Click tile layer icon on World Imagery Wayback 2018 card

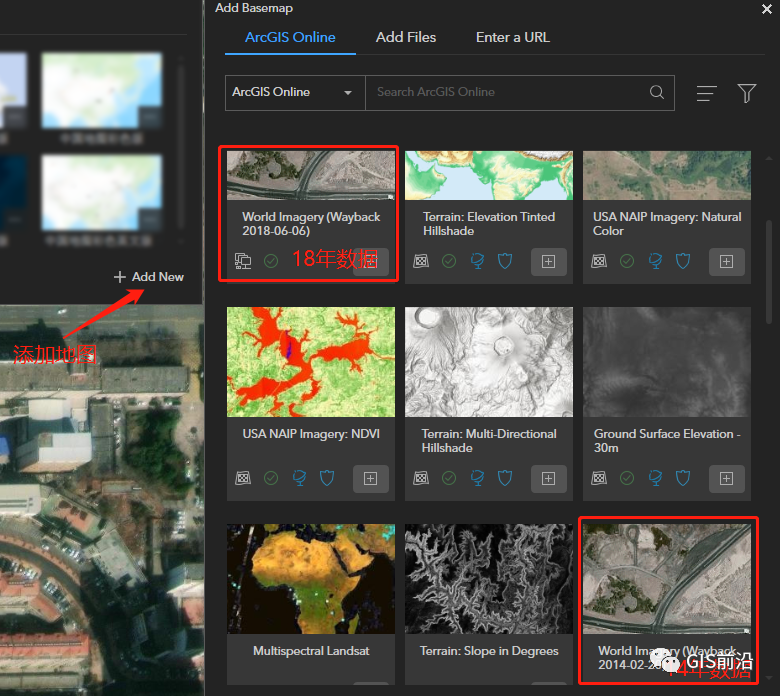click(243, 261)
